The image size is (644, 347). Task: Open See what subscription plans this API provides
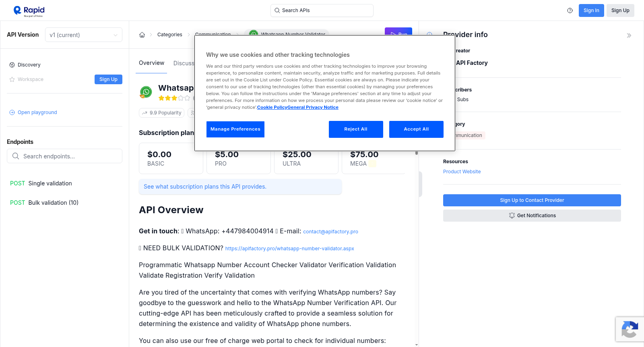point(240,187)
